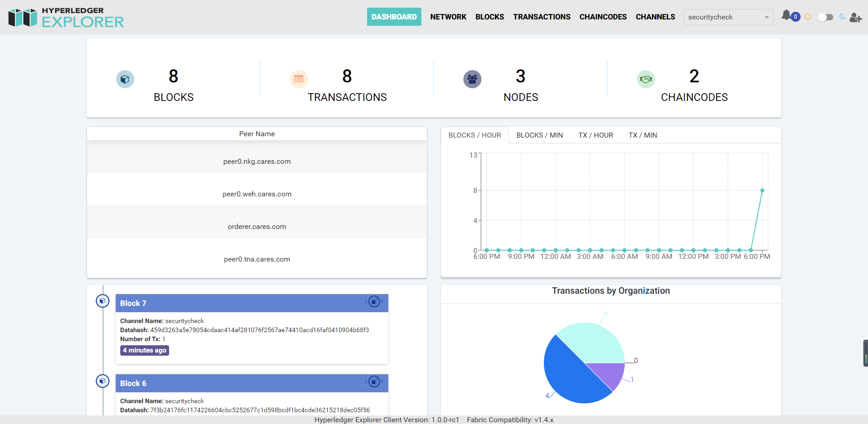Open the CHAINCODES page

pyautogui.click(x=603, y=17)
